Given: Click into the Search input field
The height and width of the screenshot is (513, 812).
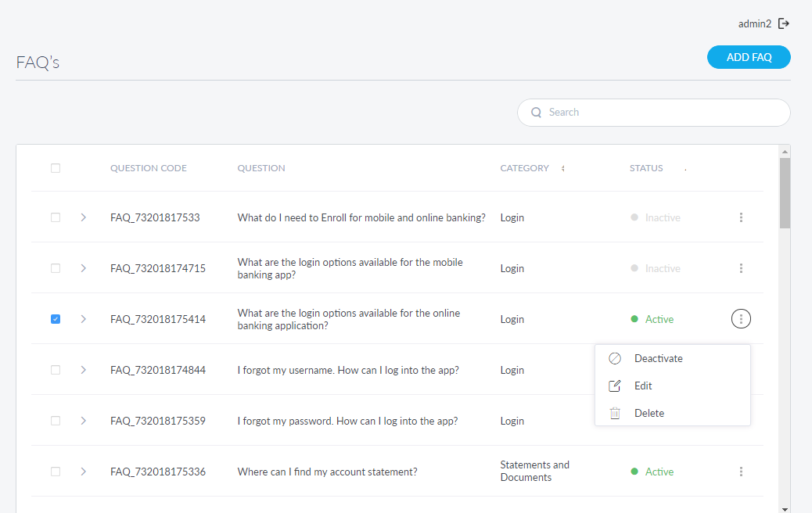Looking at the screenshot, I should [663, 113].
